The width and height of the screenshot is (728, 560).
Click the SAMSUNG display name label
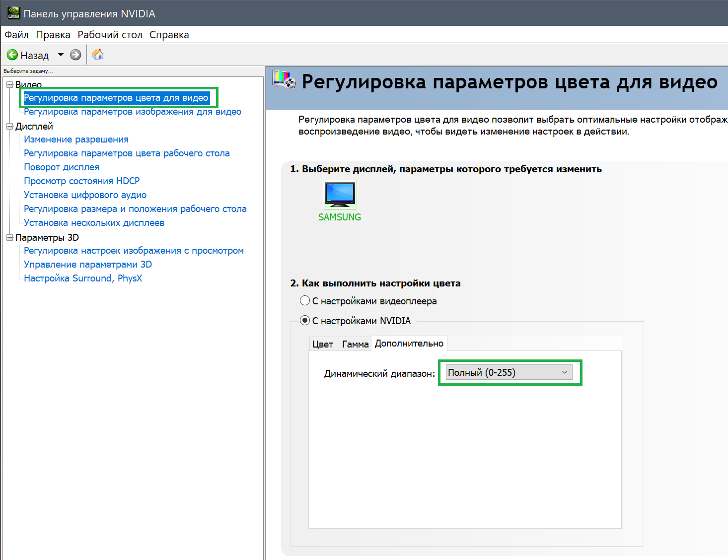click(x=340, y=217)
